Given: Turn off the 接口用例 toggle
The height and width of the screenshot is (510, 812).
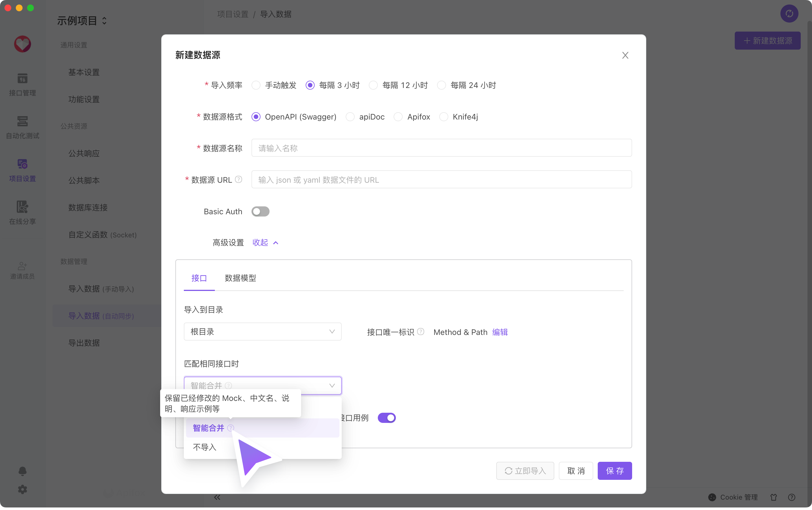Looking at the screenshot, I should (387, 418).
